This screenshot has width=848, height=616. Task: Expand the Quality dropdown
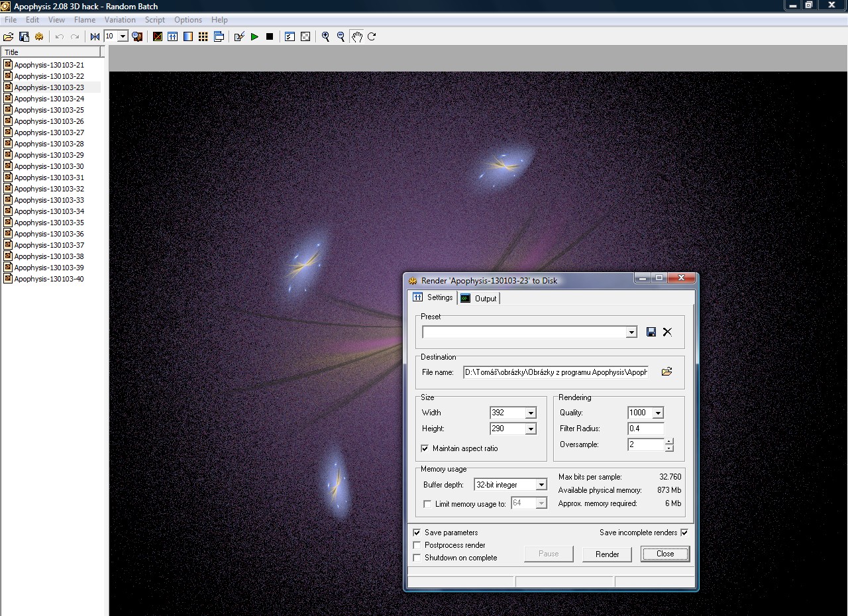click(x=658, y=413)
